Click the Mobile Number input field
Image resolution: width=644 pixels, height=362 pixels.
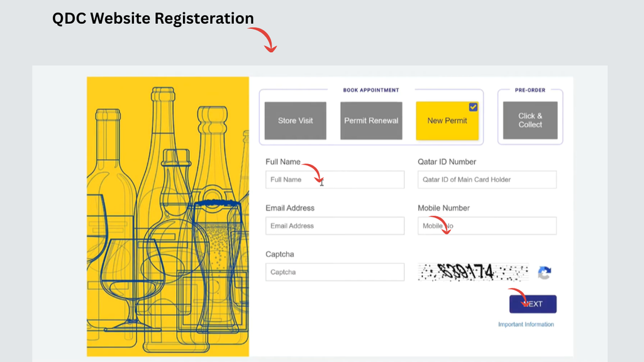click(x=487, y=226)
